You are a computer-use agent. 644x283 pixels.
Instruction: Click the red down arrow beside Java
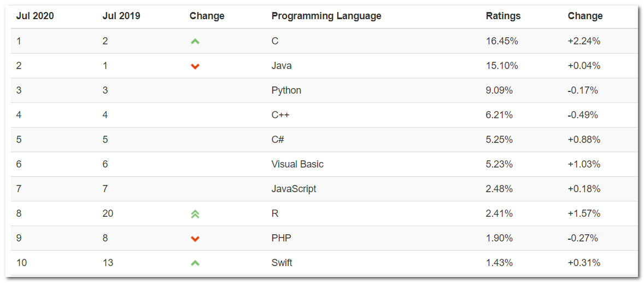point(195,66)
